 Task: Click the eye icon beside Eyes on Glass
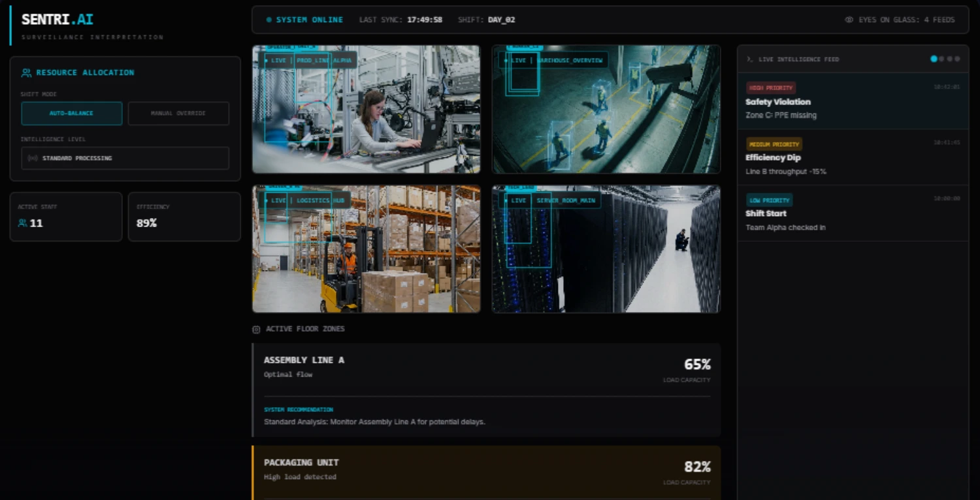click(849, 20)
